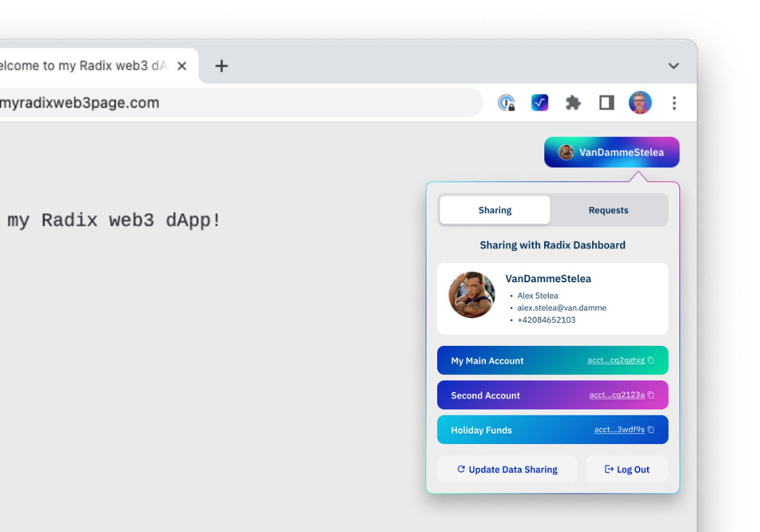Open the Chrome three-dot menu

(674, 102)
